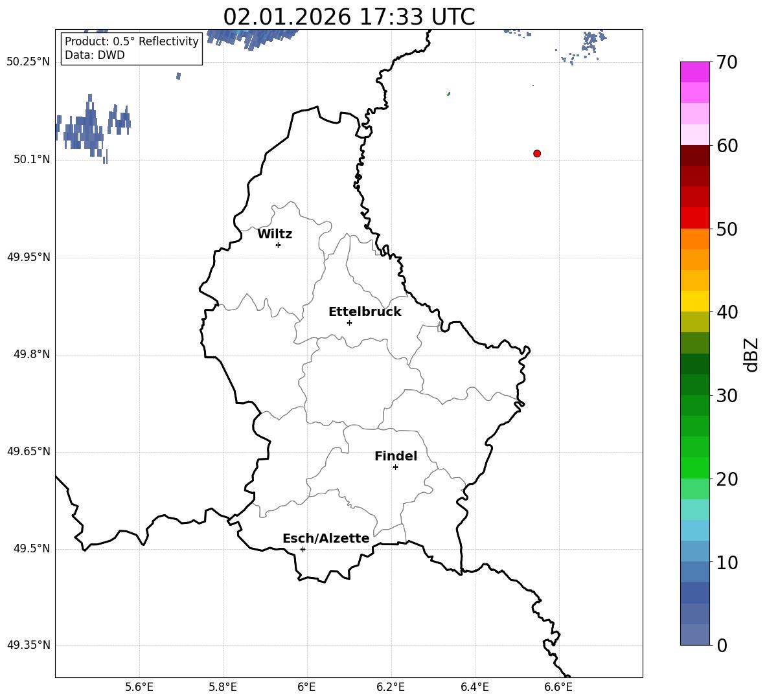The height and width of the screenshot is (700, 767).
Task: Click the yellow colorbar segment above 40
Action: click(x=694, y=301)
